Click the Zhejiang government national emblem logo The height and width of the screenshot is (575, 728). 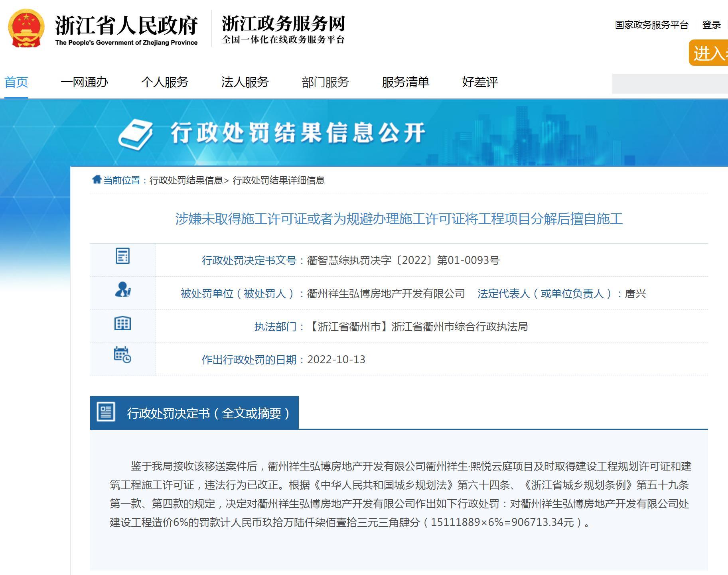(x=26, y=29)
